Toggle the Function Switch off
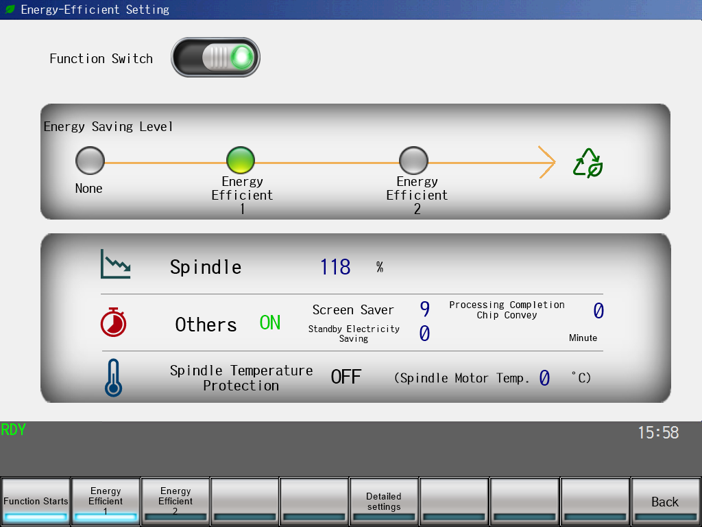702x527 pixels. (x=215, y=57)
